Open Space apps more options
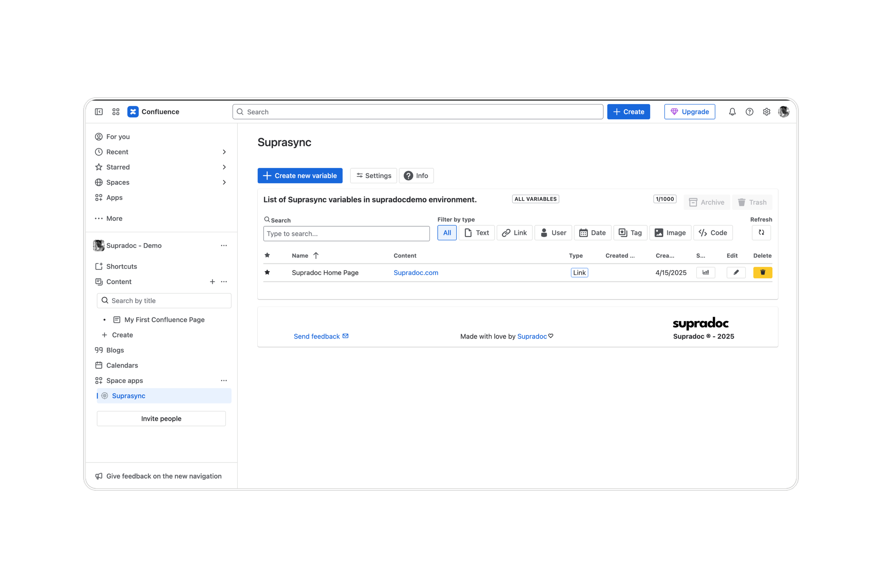The height and width of the screenshot is (588, 882). (x=224, y=381)
